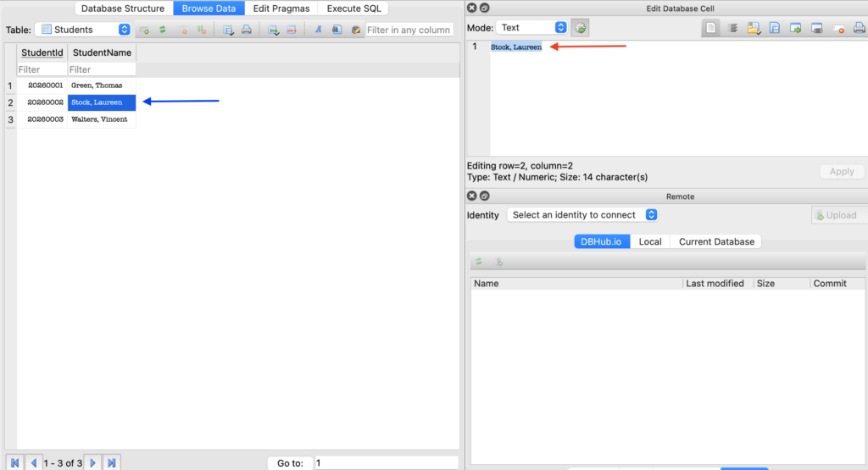Toggle the autoformat document icon in cell editor
This screenshot has width=868, height=470.
click(x=711, y=28)
